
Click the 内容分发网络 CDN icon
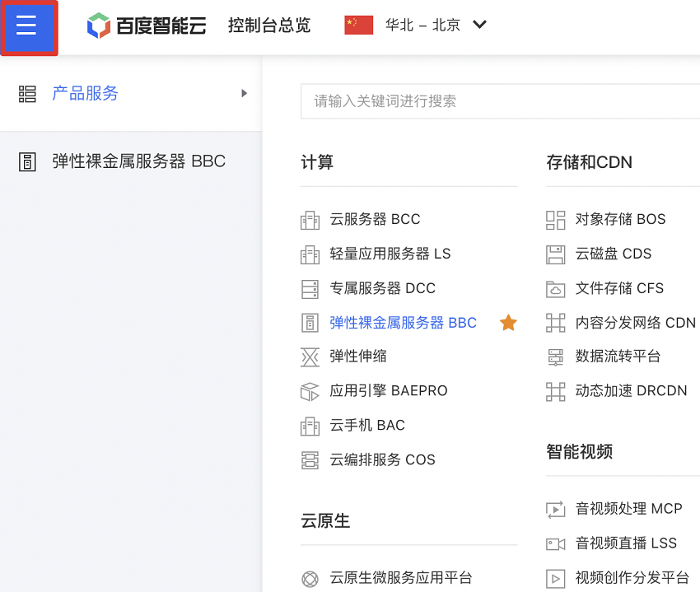pyautogui.click(x=555, y=323)
